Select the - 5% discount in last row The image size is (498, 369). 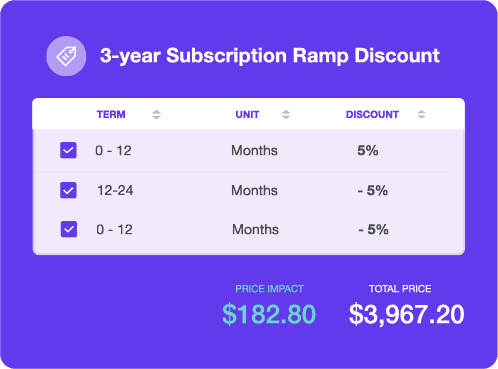373,229
